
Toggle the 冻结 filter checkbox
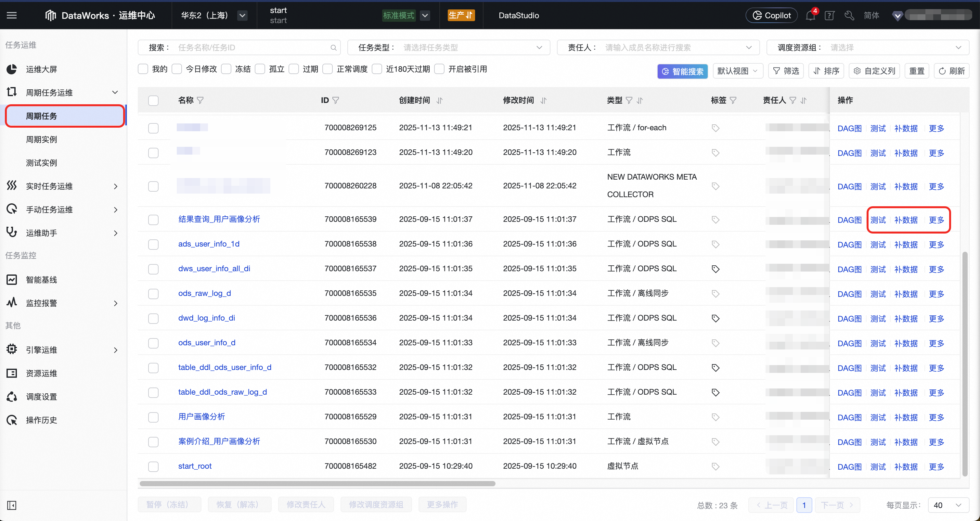pos(226,69)
